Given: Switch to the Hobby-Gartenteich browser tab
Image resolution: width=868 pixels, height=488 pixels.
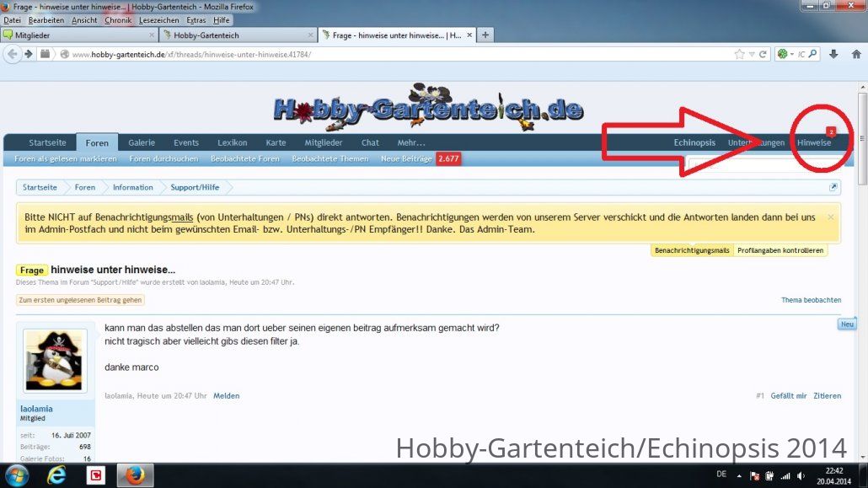Looking at the screenshot, I should point(238,35).
